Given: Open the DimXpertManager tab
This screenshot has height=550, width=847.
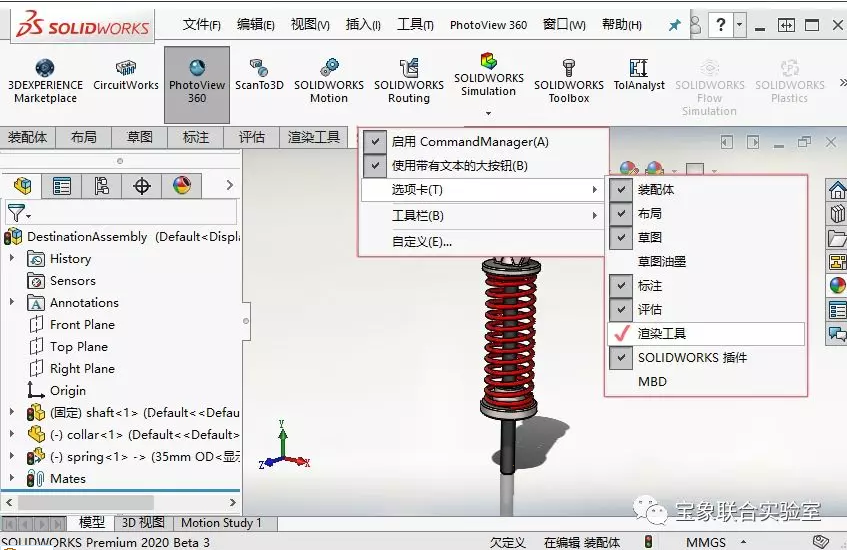Looking at the screenshot, I should tap(142, 186).
